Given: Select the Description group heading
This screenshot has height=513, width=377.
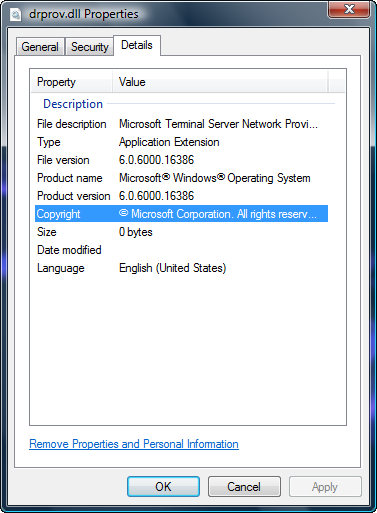Looking at the screenshot, I should pos(73,104).
